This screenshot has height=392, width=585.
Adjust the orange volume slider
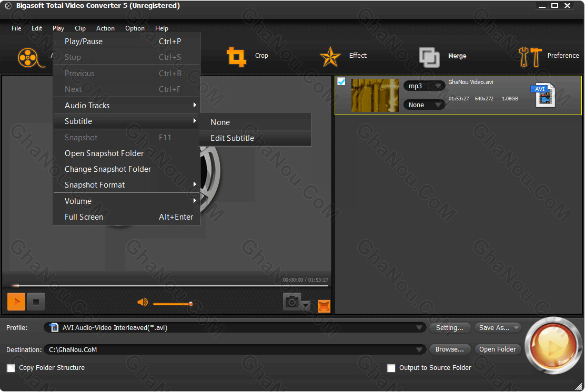(173, 304)
